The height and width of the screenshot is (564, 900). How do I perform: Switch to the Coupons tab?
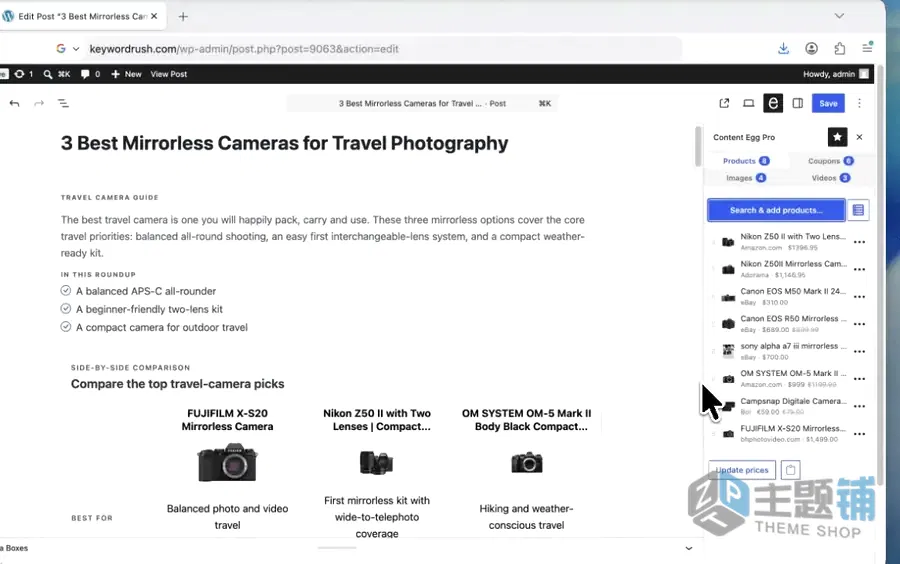click(831, 161)
